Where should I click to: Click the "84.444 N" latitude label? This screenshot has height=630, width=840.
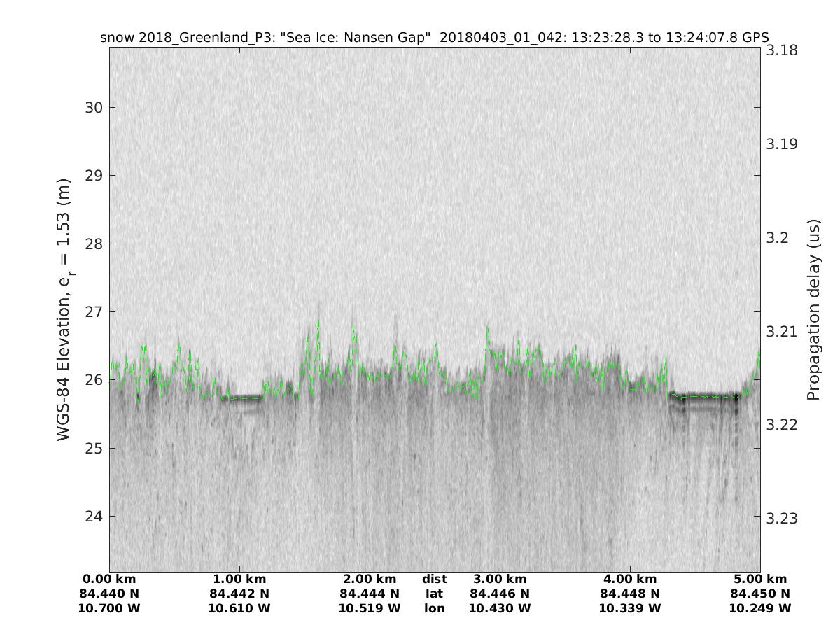370,594
